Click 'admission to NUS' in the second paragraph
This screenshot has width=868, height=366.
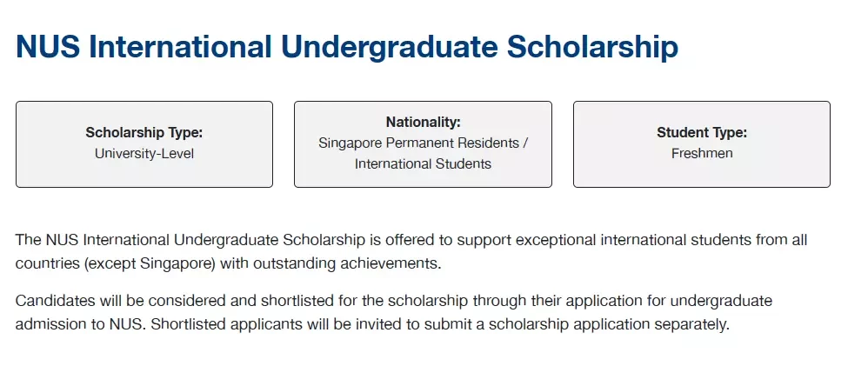(x=78, y=324)
